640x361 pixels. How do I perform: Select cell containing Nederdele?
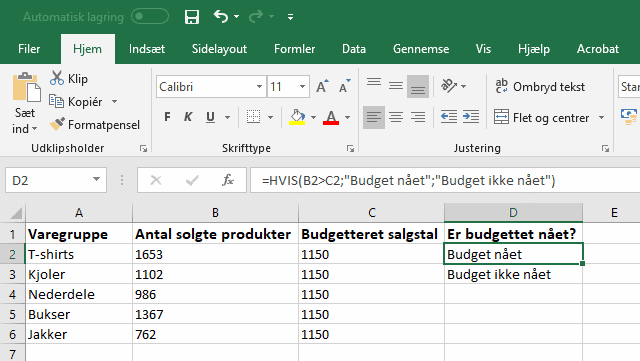79,294
